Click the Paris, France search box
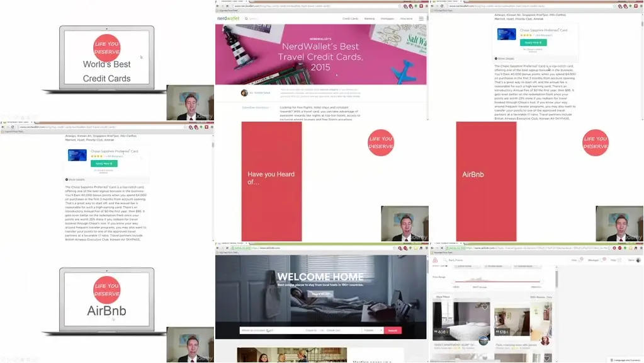The height and width of the screenshot is (363, 644). coord(456,260)
